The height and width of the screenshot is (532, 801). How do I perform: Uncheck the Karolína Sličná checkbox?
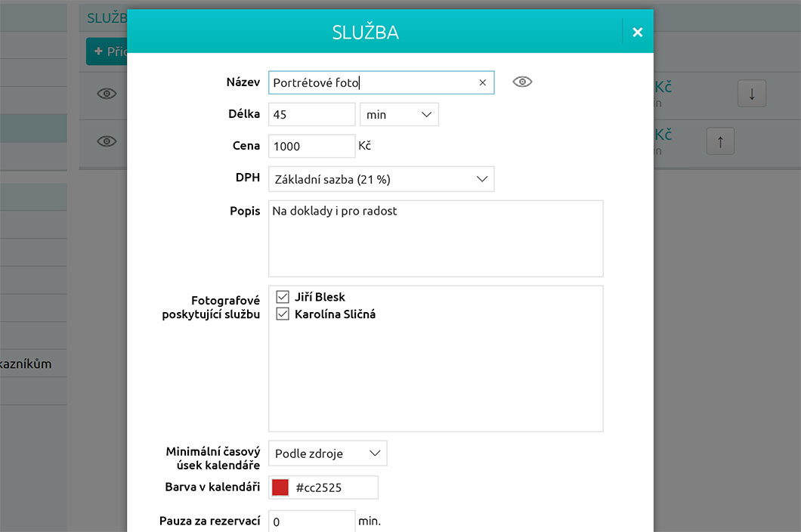point(283,314)
